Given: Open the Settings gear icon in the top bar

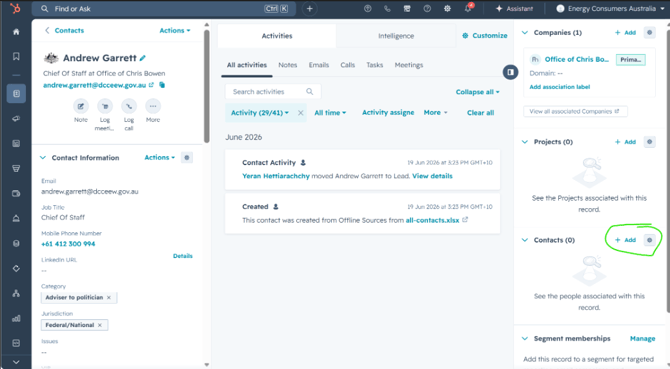Looking at the screenshot, I should coord(447,9).
